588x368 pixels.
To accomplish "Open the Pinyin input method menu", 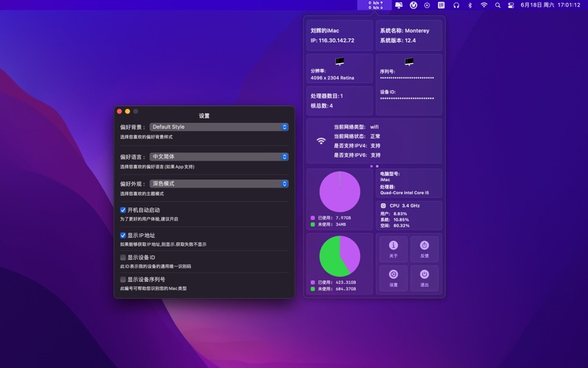I will click(442, 5).
